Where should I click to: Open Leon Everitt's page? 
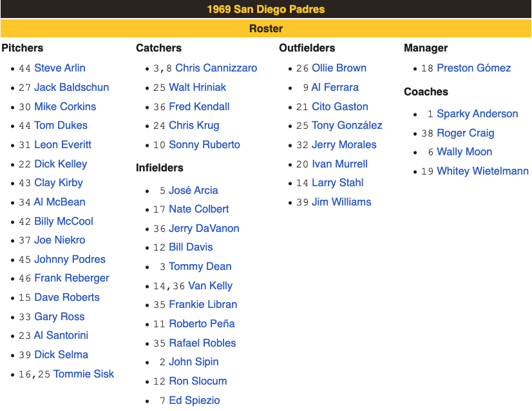[x=62, y=144]
